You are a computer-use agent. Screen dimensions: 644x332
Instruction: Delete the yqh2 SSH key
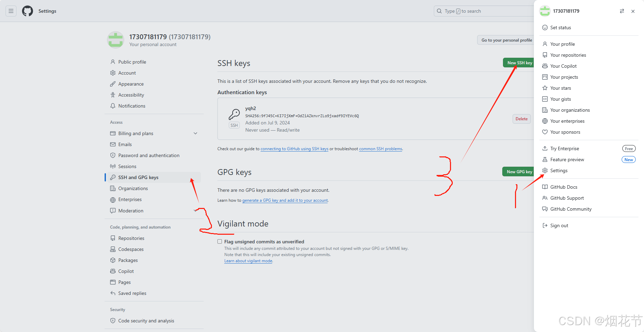tap(522, 119)
